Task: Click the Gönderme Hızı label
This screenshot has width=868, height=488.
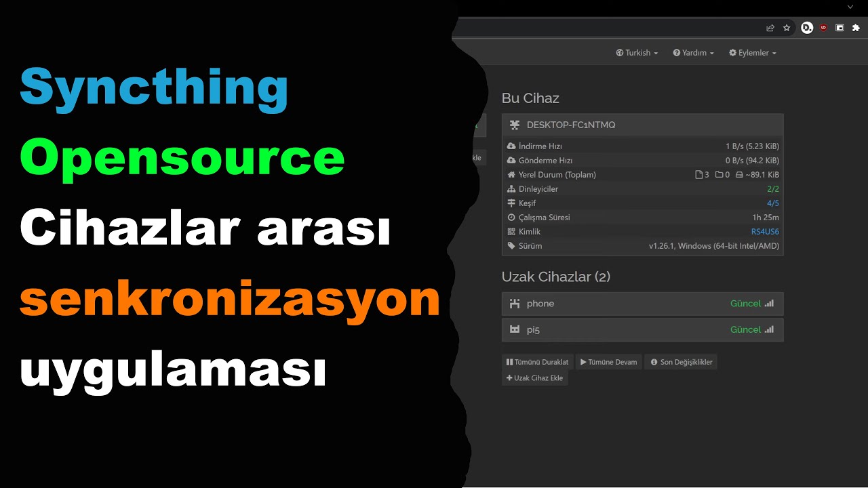Action: pyautogui.click(x=546, y=161)
